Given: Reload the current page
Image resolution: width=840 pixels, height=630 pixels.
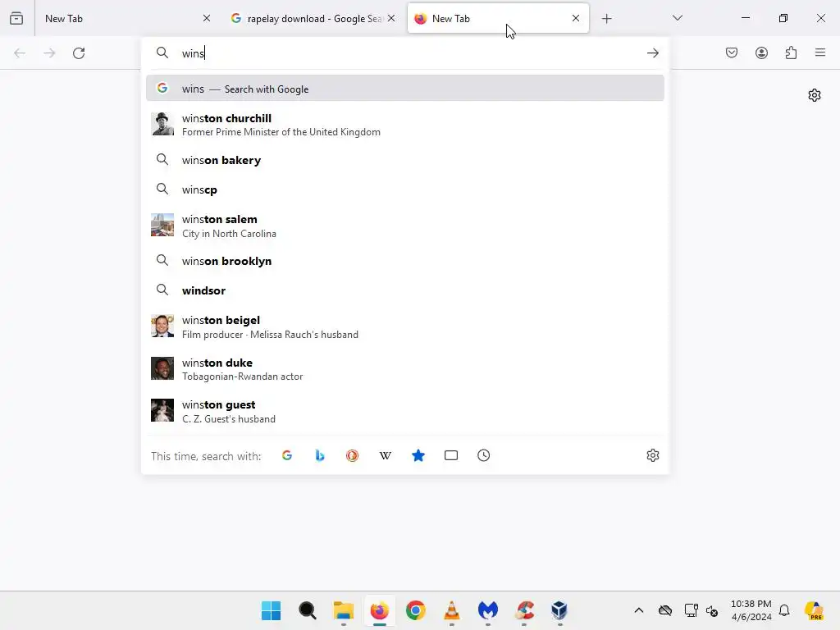Looking at the screenshot, I should [x=79, y=53].
